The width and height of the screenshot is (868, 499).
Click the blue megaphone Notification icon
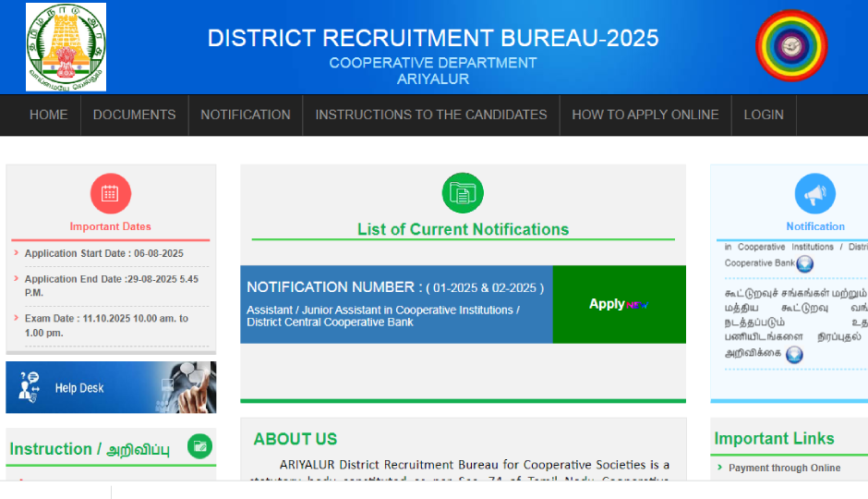pos(814,194)
